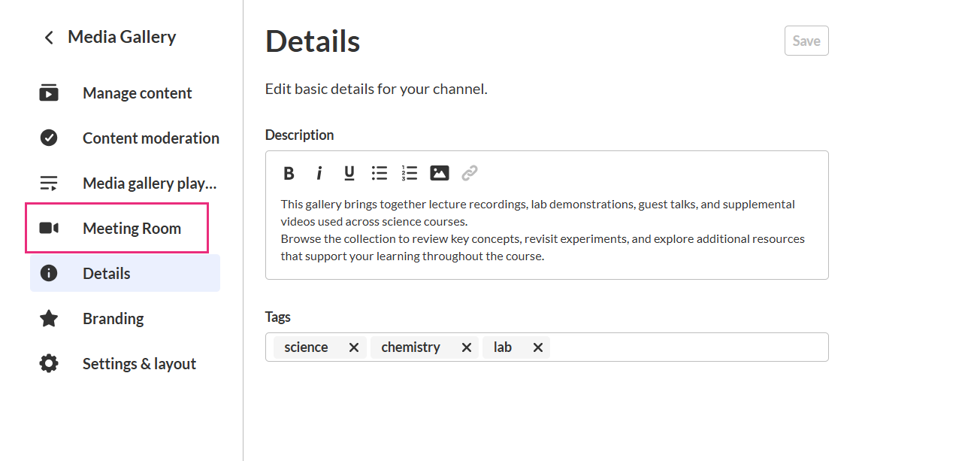Remove the lab tag
Image resolution: width=980 pixels, height=461 pixels.
pos(538,347)
